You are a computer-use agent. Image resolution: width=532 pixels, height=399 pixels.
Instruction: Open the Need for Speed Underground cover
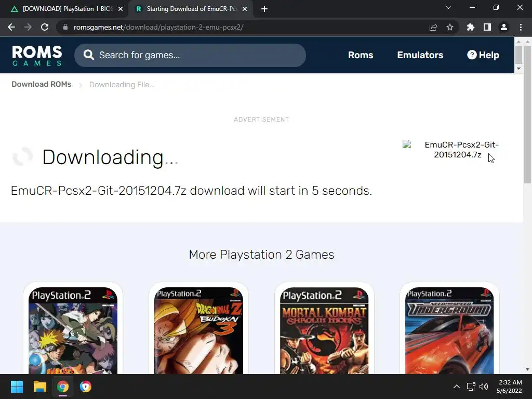449,330
